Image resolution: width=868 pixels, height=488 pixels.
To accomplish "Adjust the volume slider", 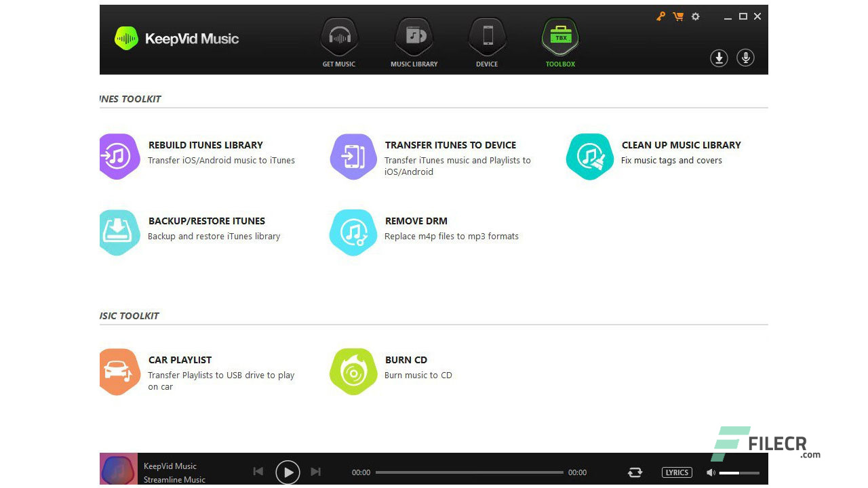I will pyautogui.click(x=739, y=472).
